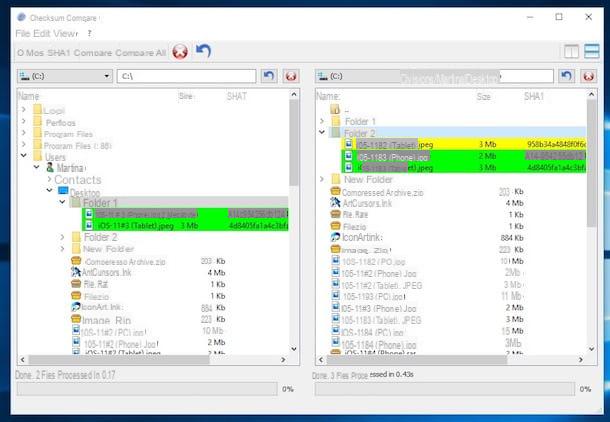This screenshot has height=422, width=610.
Task: Refresh the left pane with blue arrow button
Action: coord(269,76)
